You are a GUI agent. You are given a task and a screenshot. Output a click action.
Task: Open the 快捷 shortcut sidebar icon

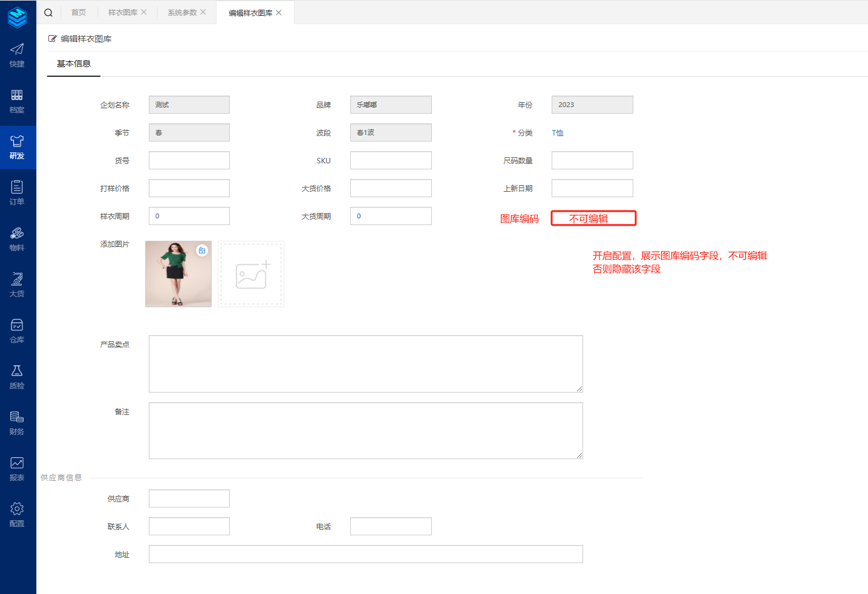click(17, 54)
